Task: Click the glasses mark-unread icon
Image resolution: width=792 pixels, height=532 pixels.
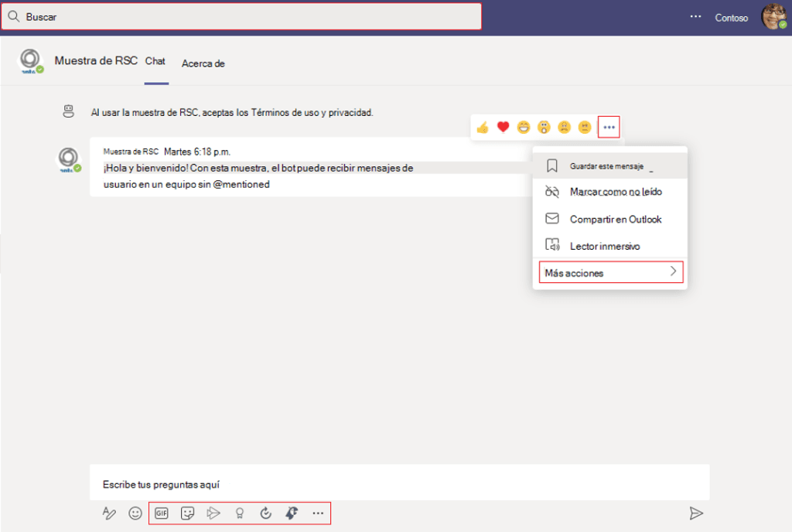Action: 552,192
